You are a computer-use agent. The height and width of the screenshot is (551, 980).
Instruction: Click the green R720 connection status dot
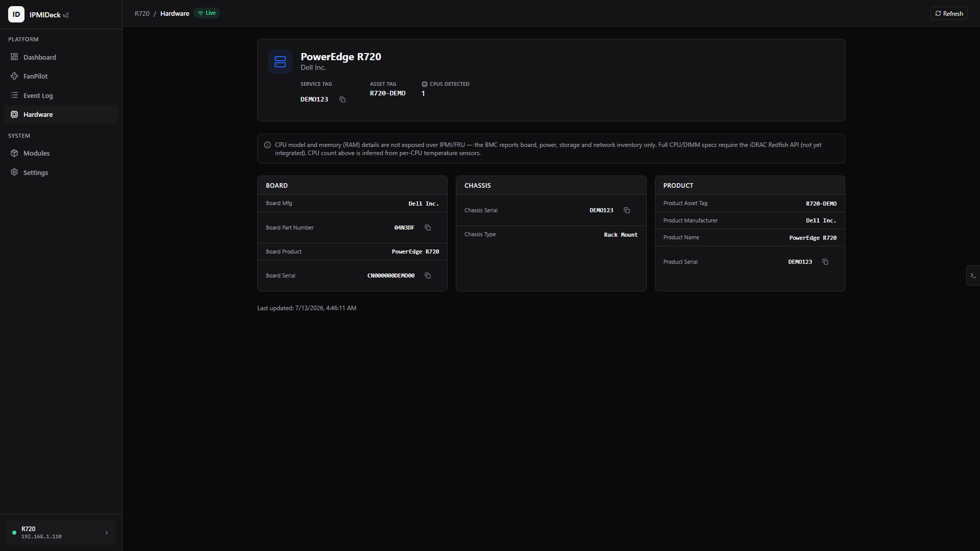14,533
